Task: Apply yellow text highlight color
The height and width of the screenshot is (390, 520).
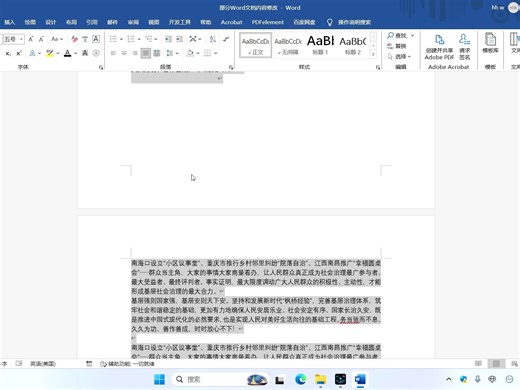Action: [x=50, y=53]
